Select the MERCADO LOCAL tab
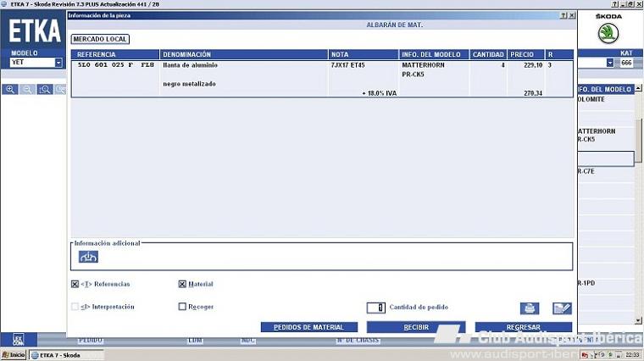 [100, 39]
